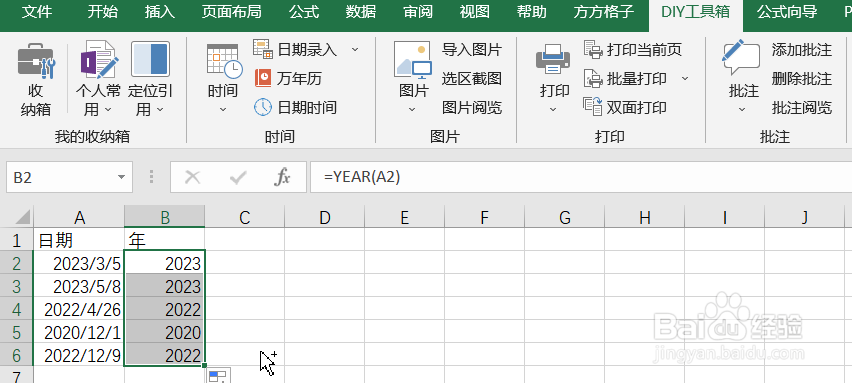Switch to the 公式 tab
852x383 pixels.
[x=304, y=12]
